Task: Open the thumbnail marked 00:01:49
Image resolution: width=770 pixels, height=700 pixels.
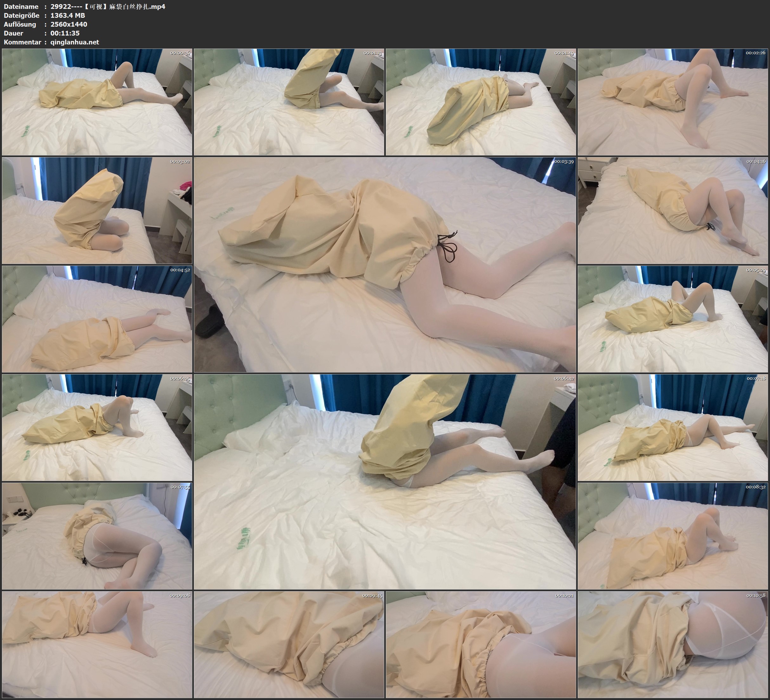Action: 480,102
